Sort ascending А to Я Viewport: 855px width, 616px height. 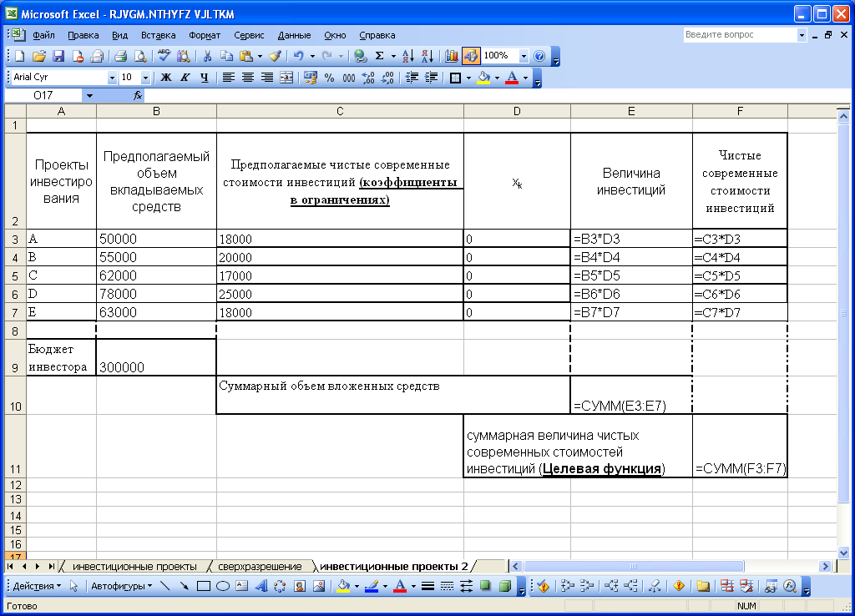pos(407,56)
